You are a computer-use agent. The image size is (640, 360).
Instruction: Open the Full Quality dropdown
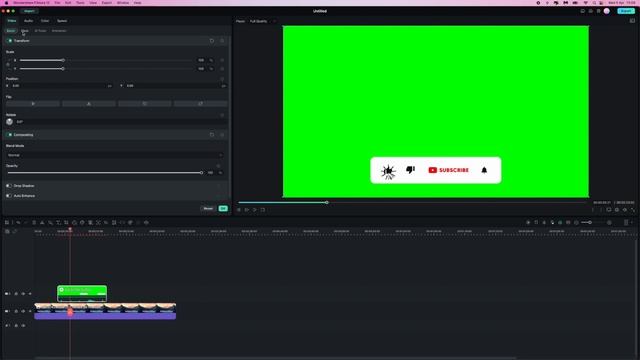(x=262, y=21)
